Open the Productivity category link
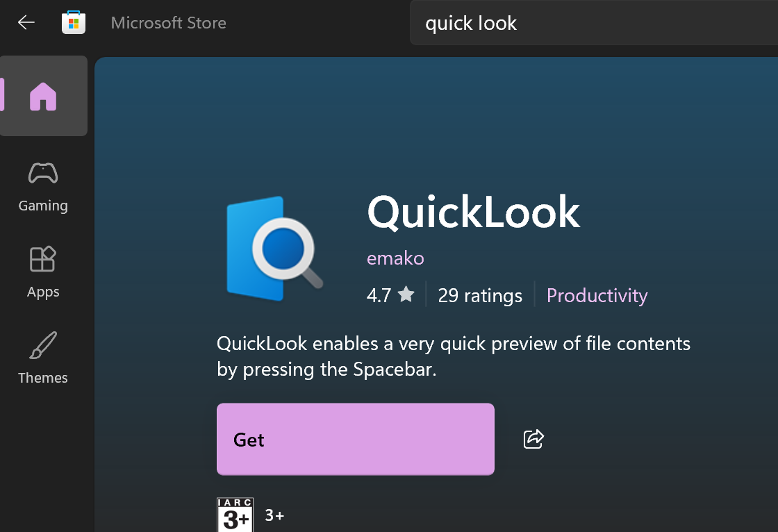This screenshot has width=778, height=532. tap(597, 295)
